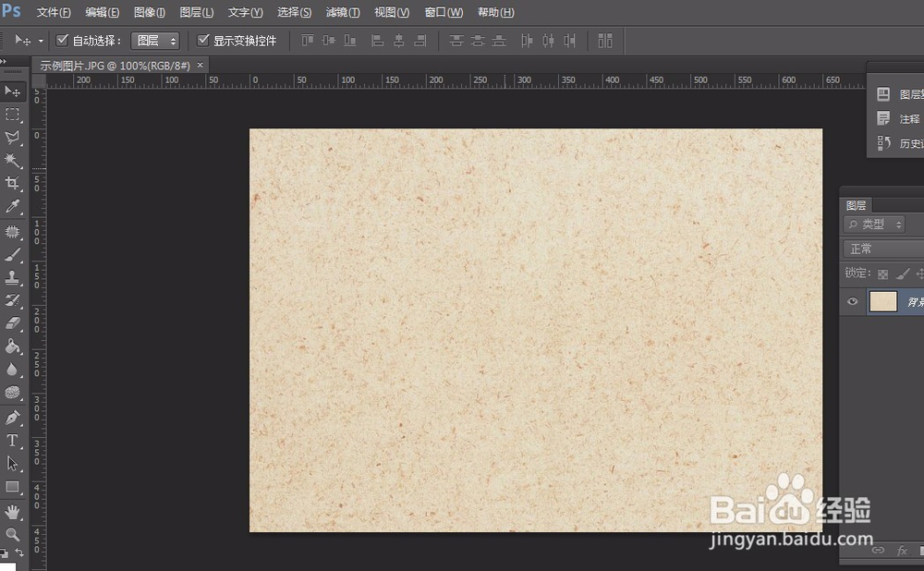Click the 图层 panel tab
The image size is (924, 571).
click(856, 205)
